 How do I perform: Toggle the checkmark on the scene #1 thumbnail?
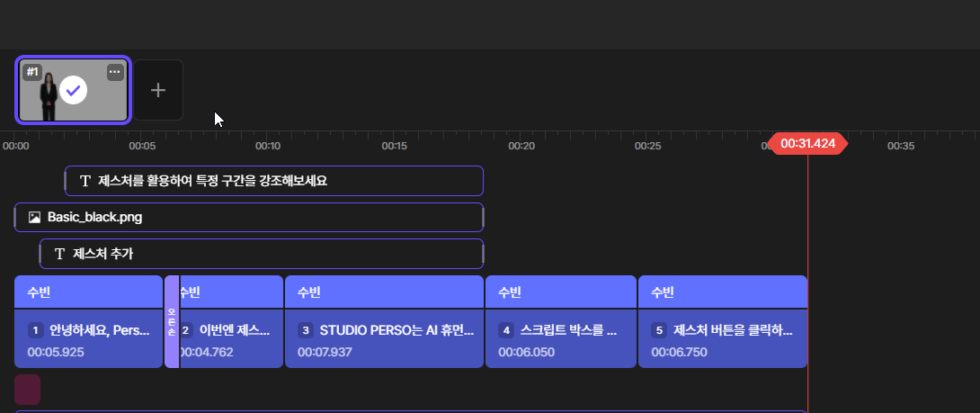74,90
